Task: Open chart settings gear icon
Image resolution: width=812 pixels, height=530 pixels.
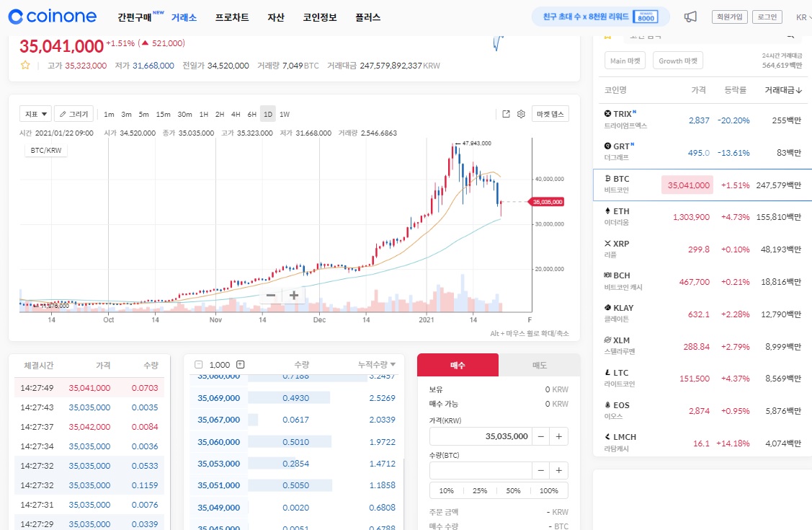Action: [x=521, y=114]
